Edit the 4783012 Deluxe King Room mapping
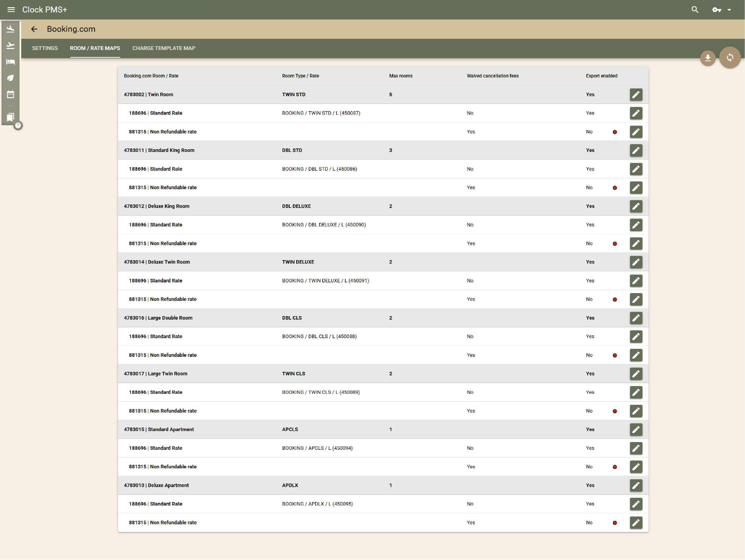 (636, 206)
